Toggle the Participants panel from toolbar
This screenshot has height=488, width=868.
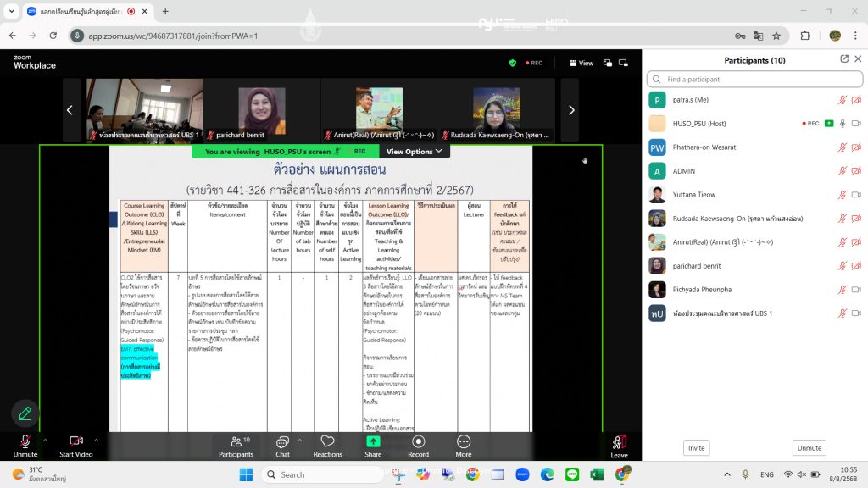pos(236,446)
